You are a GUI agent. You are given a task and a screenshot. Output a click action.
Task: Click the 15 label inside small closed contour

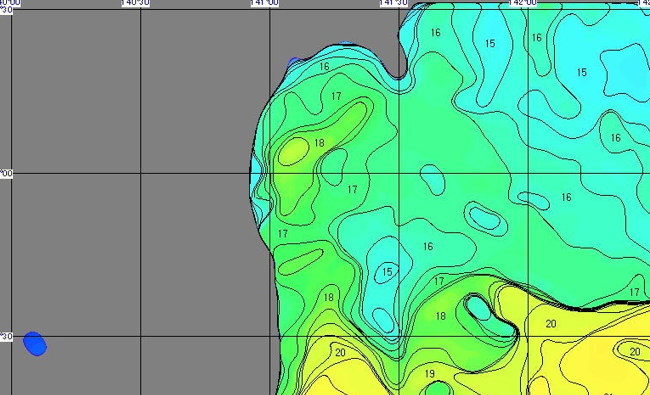pos(387,272)
